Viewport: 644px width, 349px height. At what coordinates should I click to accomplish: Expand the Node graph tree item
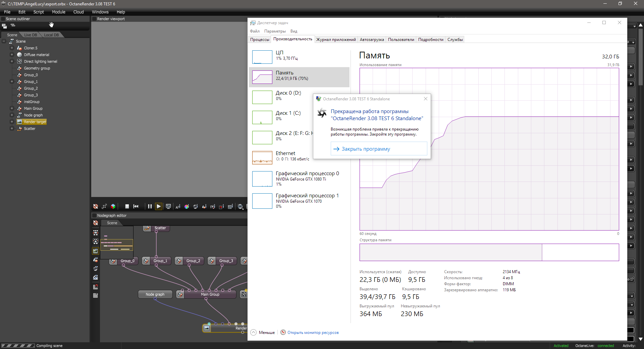[12, 115]
